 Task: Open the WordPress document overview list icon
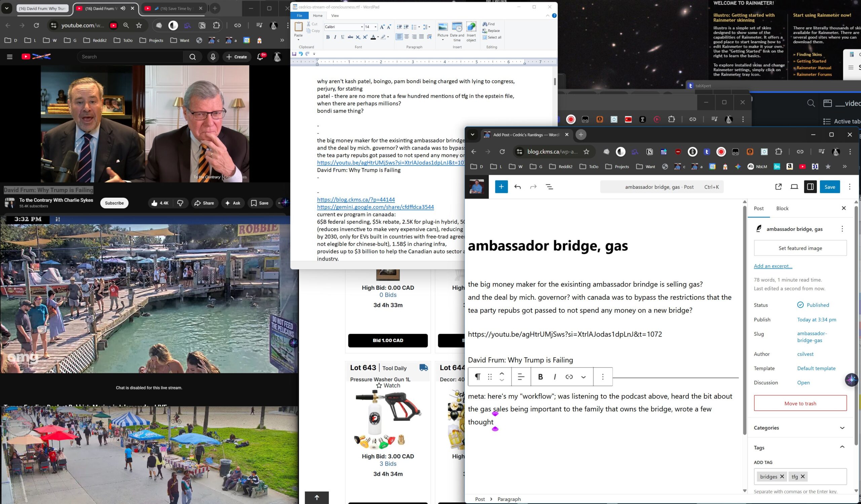tap(549, 187)
